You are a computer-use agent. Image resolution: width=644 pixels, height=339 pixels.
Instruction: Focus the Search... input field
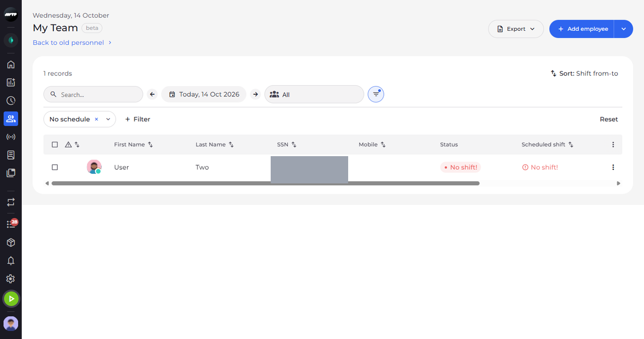pos(93,94)
